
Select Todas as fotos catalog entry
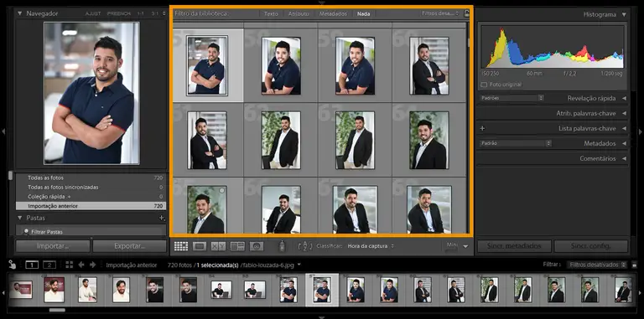[x=91, y=178]
